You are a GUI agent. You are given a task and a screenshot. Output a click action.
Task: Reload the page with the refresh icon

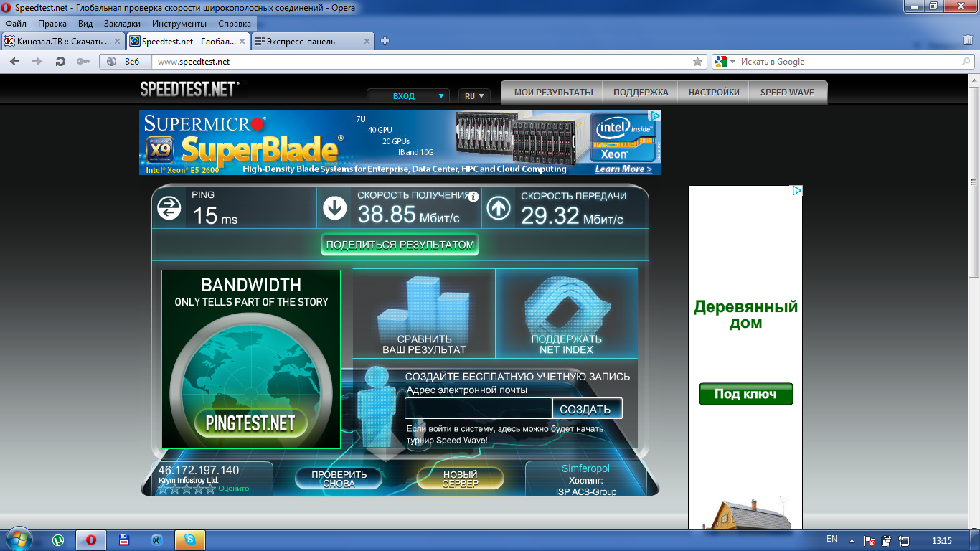pyautogui.click(x=60, y=62)
